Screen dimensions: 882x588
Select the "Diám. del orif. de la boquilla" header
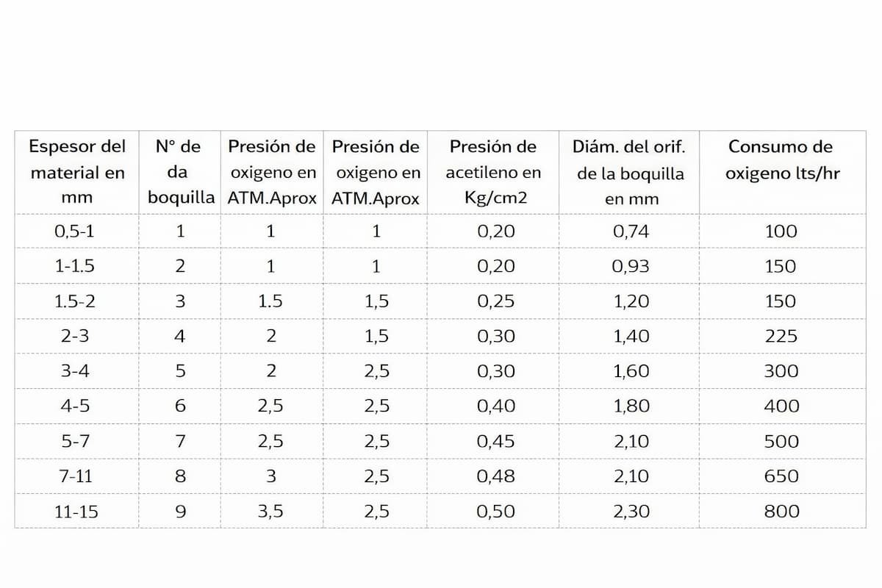pos(628,173)
